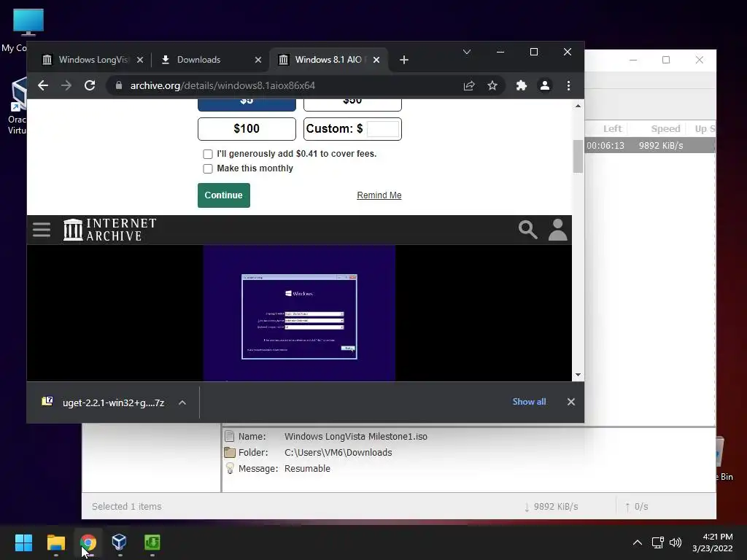This screenshot has height=560, width=747.
Task: Click the green uGet taskbar icon
Action: click(152, 542)
